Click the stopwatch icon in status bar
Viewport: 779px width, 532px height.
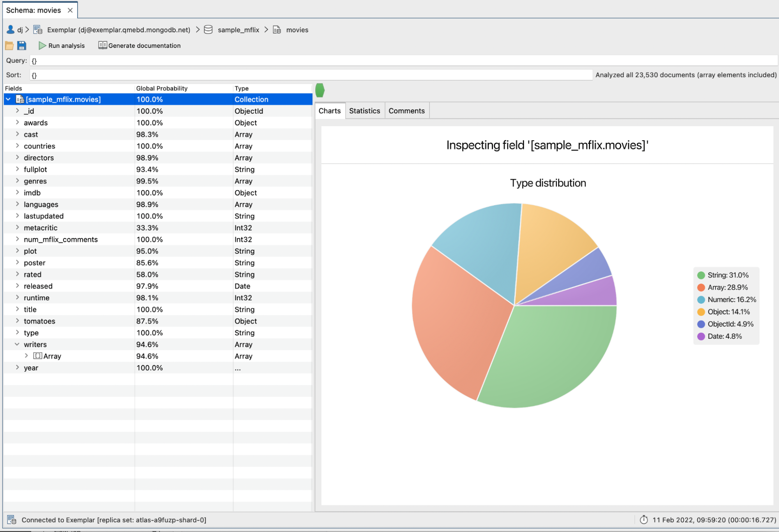coord(644,520)
